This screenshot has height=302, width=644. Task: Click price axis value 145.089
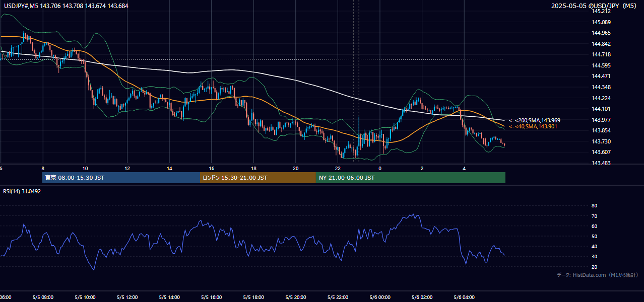601,22
